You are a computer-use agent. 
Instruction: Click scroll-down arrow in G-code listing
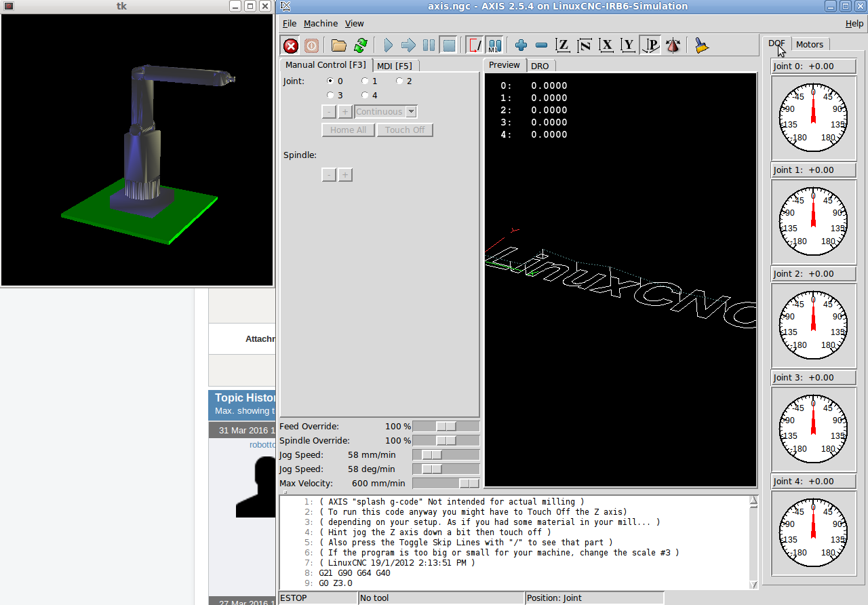[x=753, y=585]
